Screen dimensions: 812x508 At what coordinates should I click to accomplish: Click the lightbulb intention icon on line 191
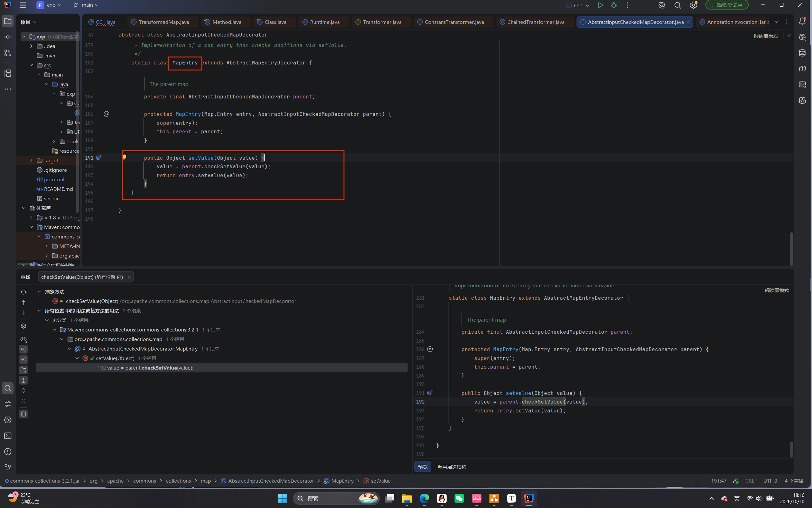124,157
